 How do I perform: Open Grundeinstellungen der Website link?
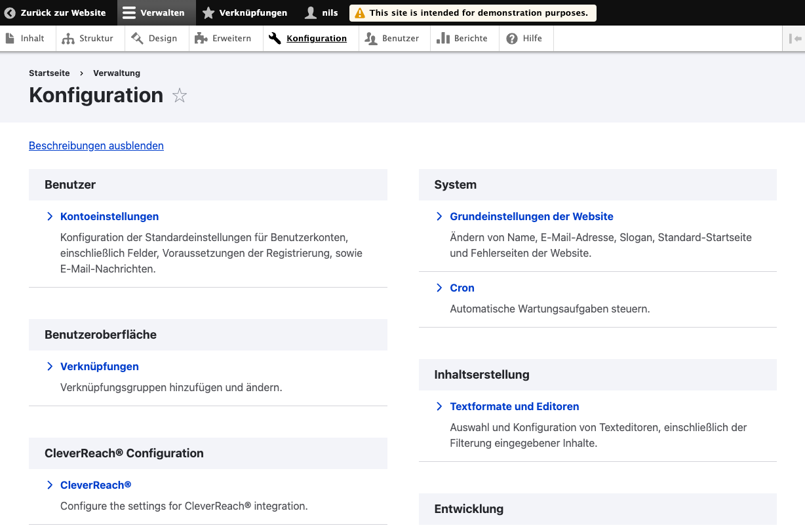click(532, 217)
